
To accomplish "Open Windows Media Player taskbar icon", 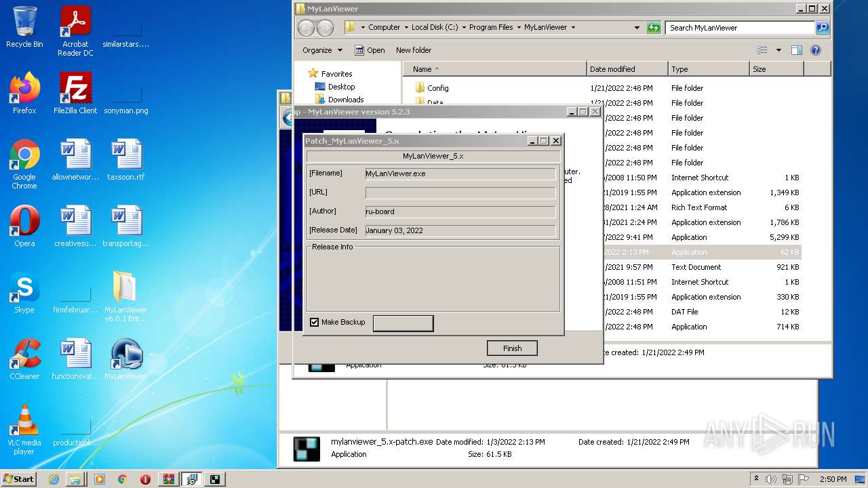I will click(100, 479).
